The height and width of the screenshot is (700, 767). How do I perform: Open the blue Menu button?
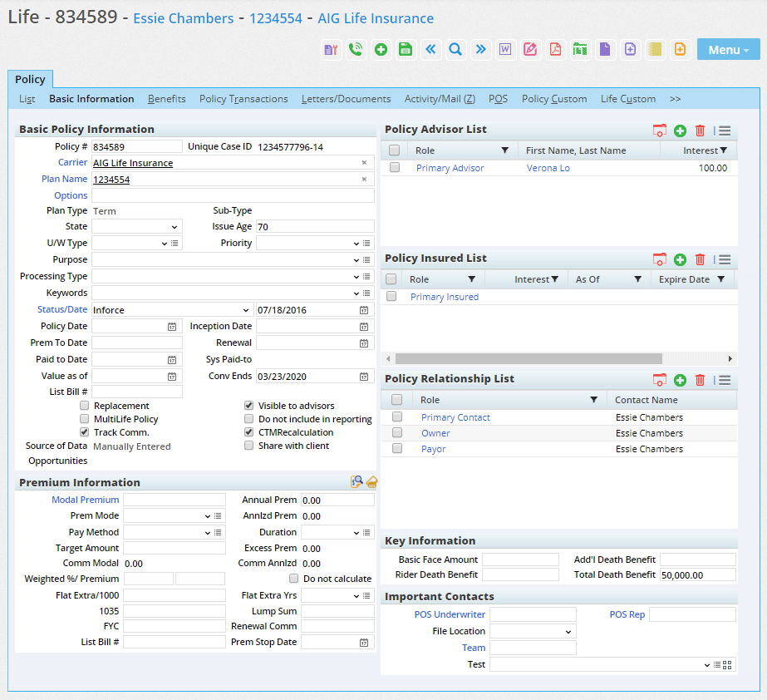click(x=728, y=50)
